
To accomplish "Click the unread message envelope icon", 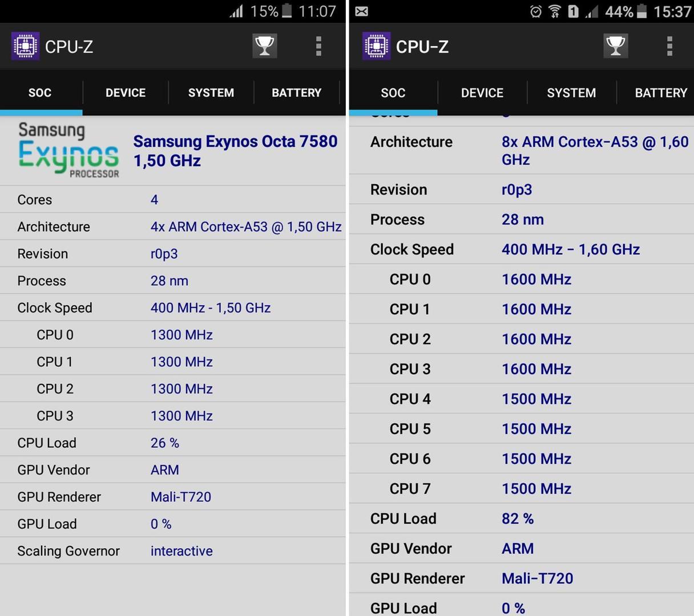I will (361, 10).
